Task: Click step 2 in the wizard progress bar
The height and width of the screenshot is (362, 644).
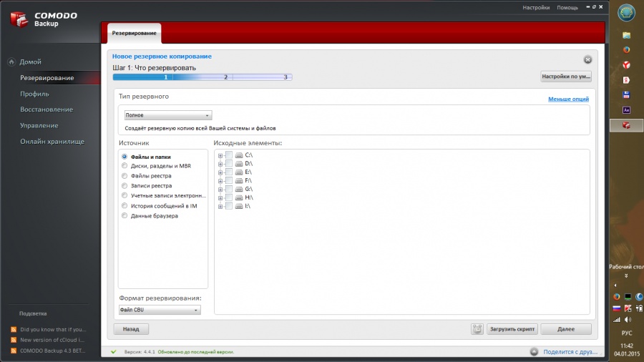Action: point(225,77)
